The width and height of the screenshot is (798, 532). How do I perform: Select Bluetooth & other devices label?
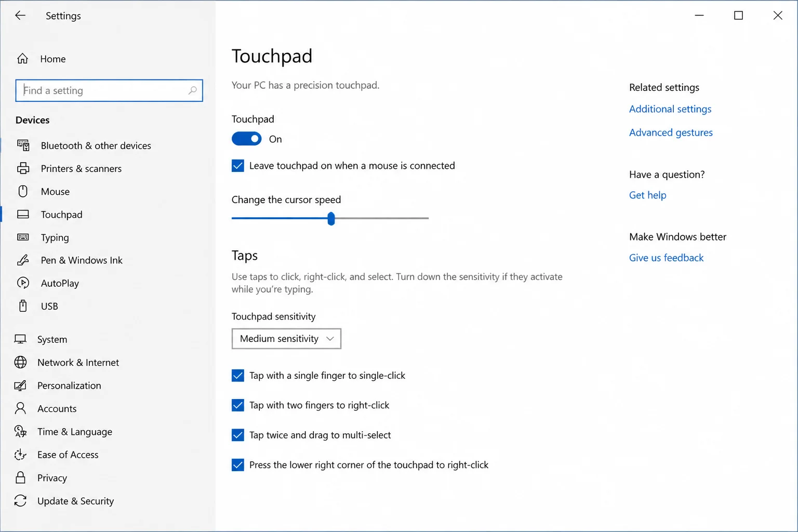pyautogui.click(x=96, y=145)
